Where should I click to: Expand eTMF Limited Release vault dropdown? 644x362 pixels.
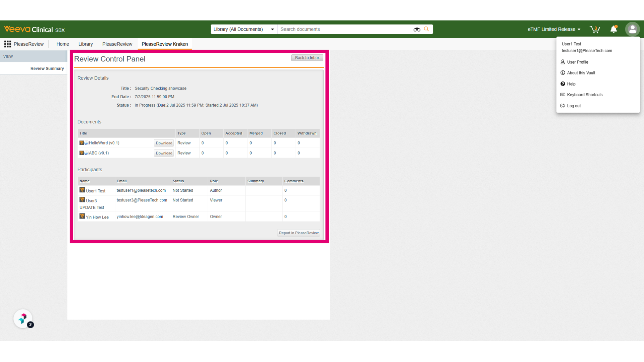[554, 29]
